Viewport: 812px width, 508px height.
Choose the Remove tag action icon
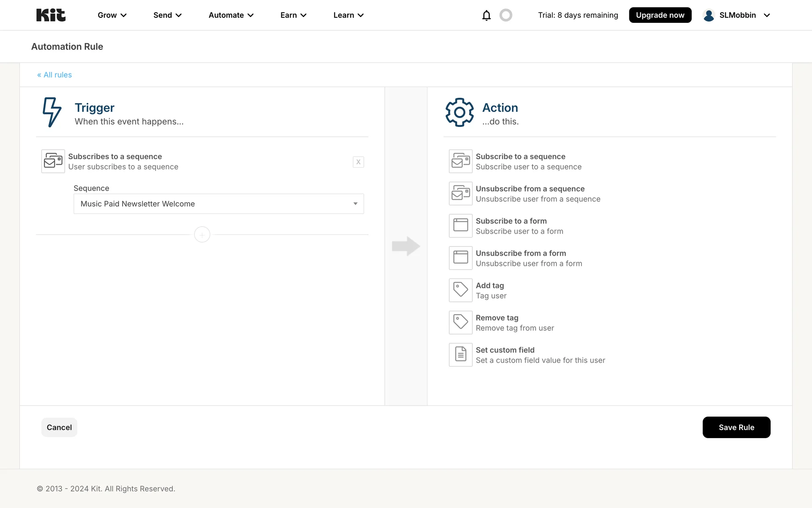click(x=461, y=323)
